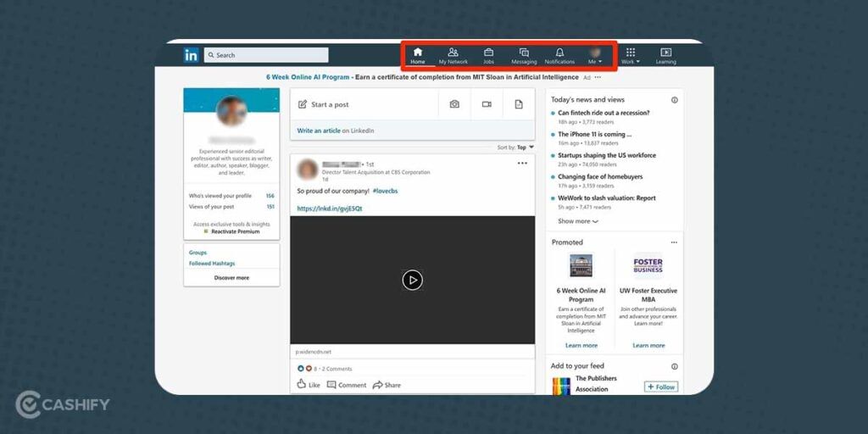Read Changing face of homebuyers
This screenshot has width=868, height=434.
(x=600, y=176)
